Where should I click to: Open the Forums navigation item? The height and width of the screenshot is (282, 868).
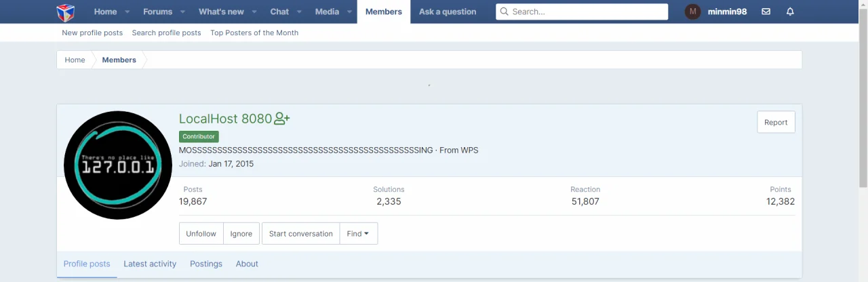(158, 12)
